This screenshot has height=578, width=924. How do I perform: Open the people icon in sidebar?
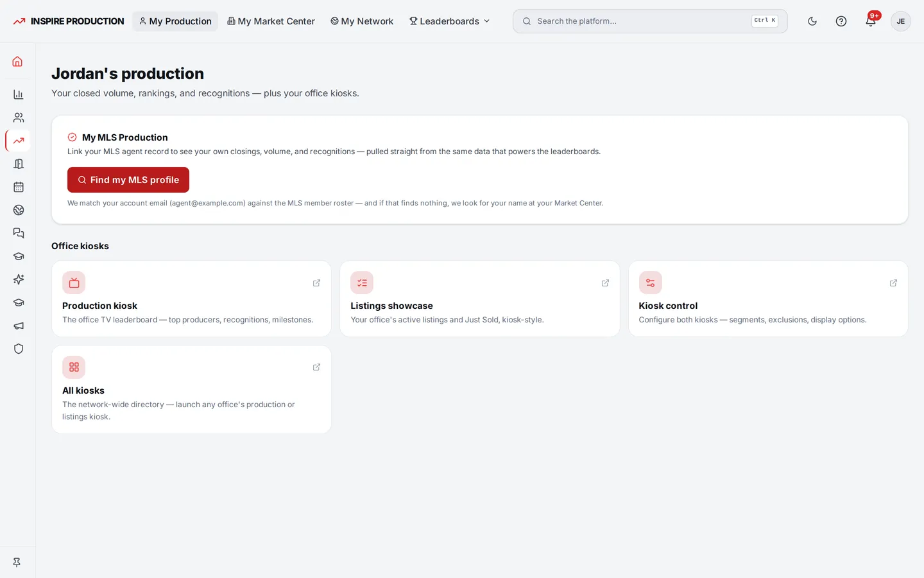click(18, 118)
